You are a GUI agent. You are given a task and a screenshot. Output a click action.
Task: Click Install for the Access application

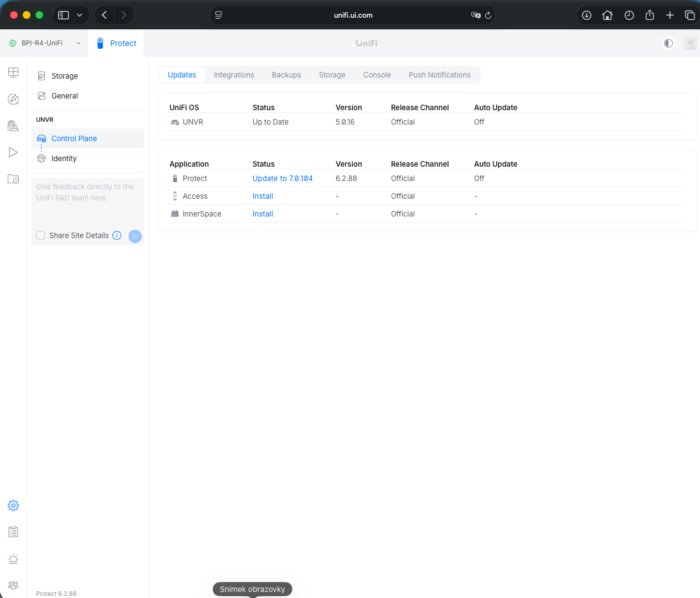point(262,196)
